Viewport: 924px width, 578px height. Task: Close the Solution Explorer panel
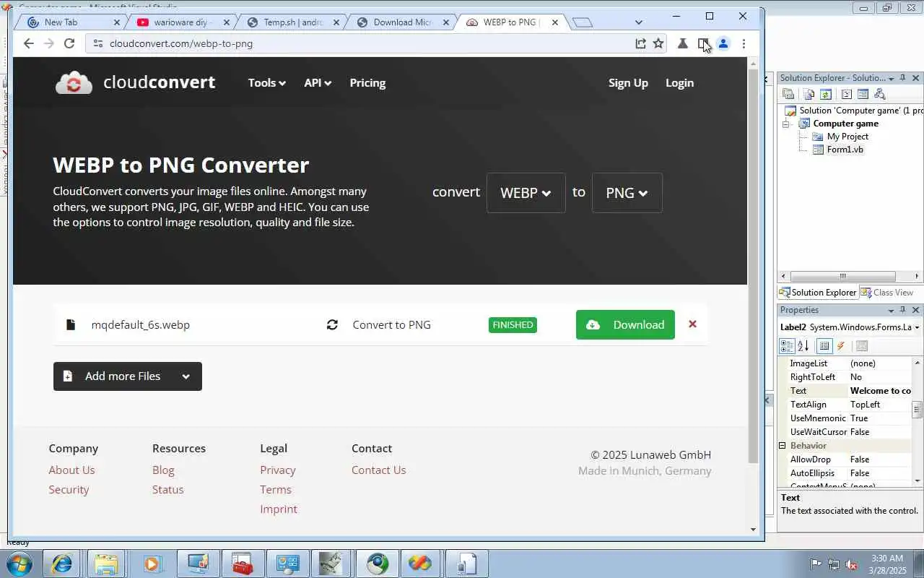[x=915, y=78]
